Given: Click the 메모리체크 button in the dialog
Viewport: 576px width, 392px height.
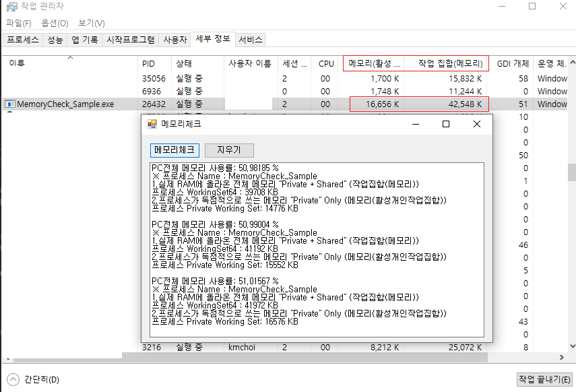Looking at the screenshot, I should point(175,150).
